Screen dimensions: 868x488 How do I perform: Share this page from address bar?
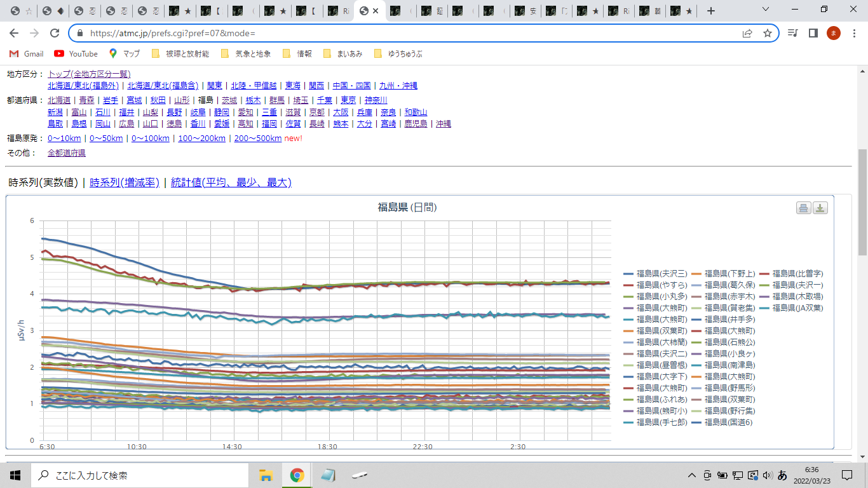click(x=747, y=33)
